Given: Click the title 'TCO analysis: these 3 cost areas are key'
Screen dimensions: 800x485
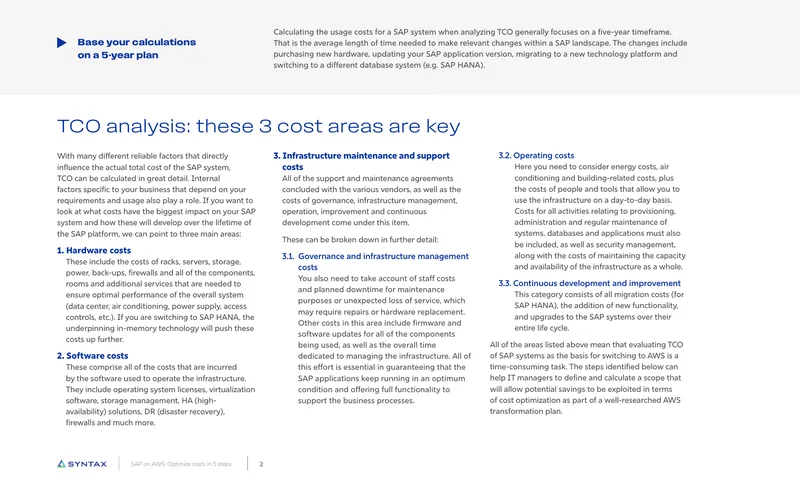Looking at the screenshot, I should (259, 126).
